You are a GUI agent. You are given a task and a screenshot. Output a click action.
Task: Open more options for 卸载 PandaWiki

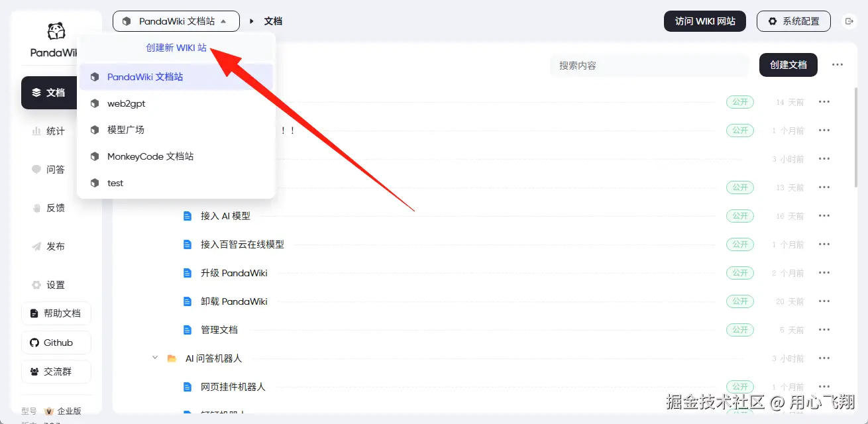pos(824,301)
